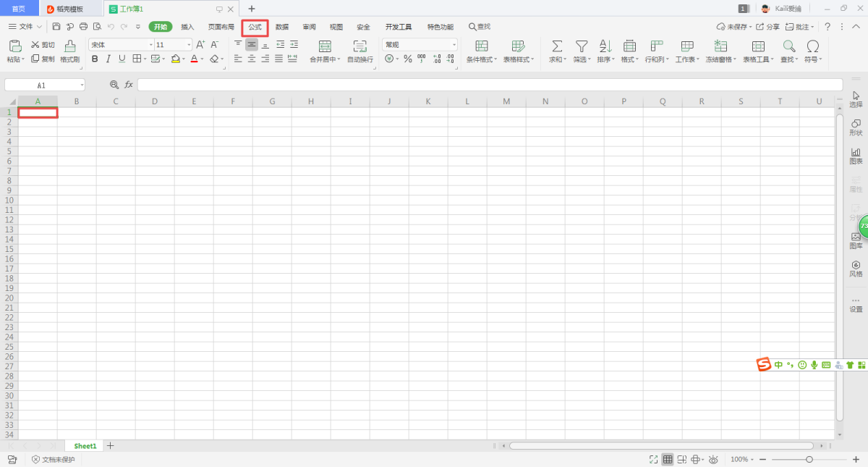Click the zoom slider handle

pyautogui.click(x=809, y=460)
